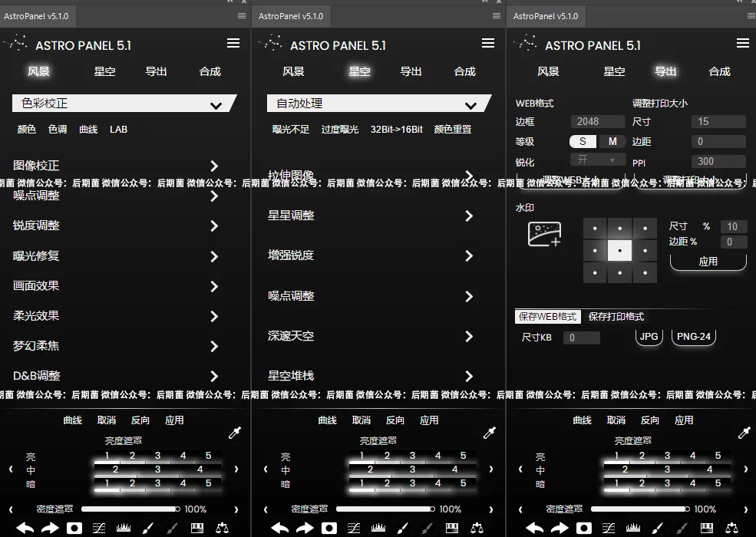Select white brush icon in the 星空 panel

coord(403,528)
